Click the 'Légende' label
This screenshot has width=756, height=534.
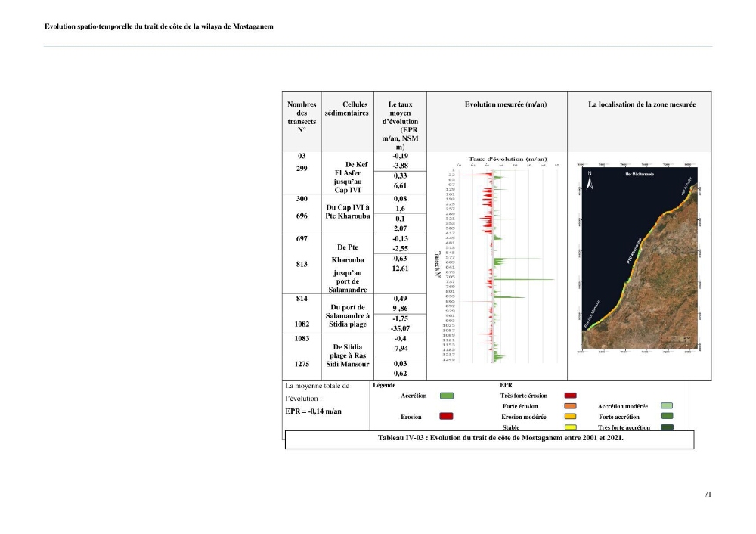pyautogui.click(x=384, y=385)
